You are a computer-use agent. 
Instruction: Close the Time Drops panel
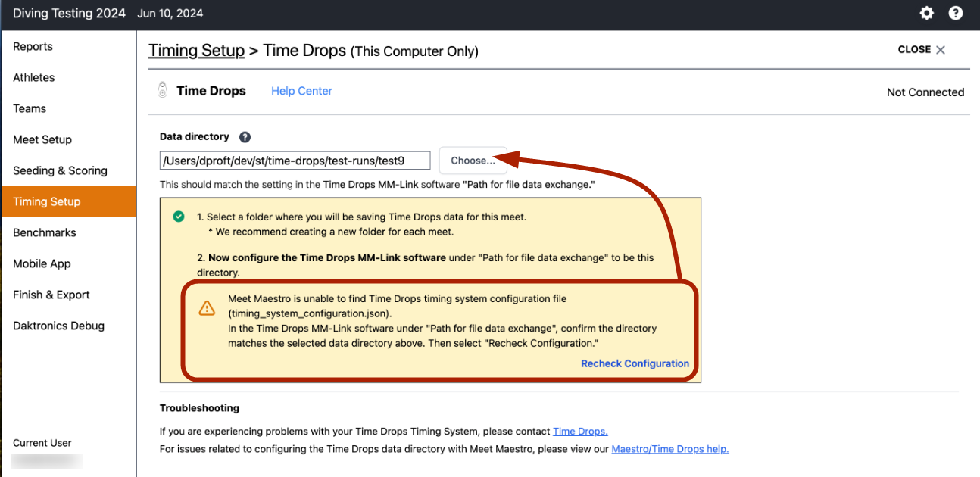[x=921, y=49]
